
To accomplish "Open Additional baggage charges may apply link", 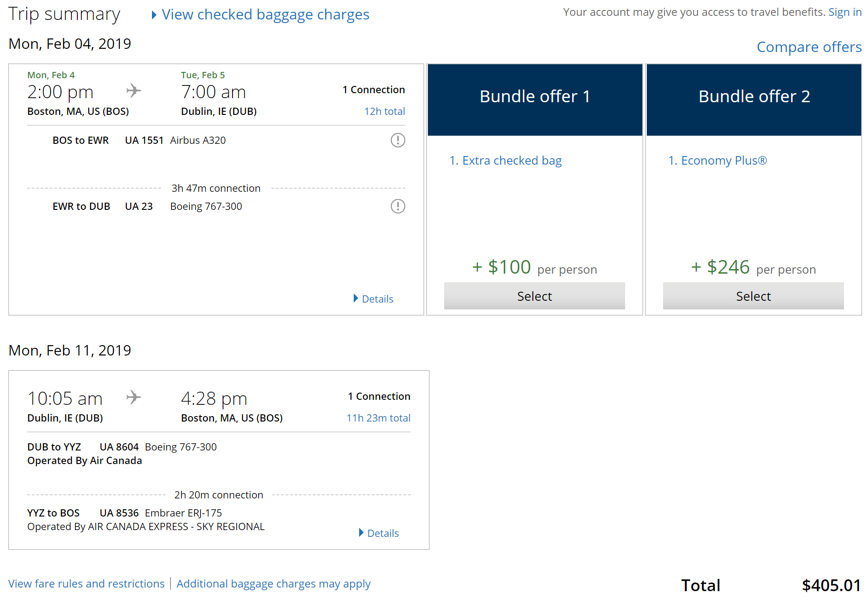I will [273, 583].
